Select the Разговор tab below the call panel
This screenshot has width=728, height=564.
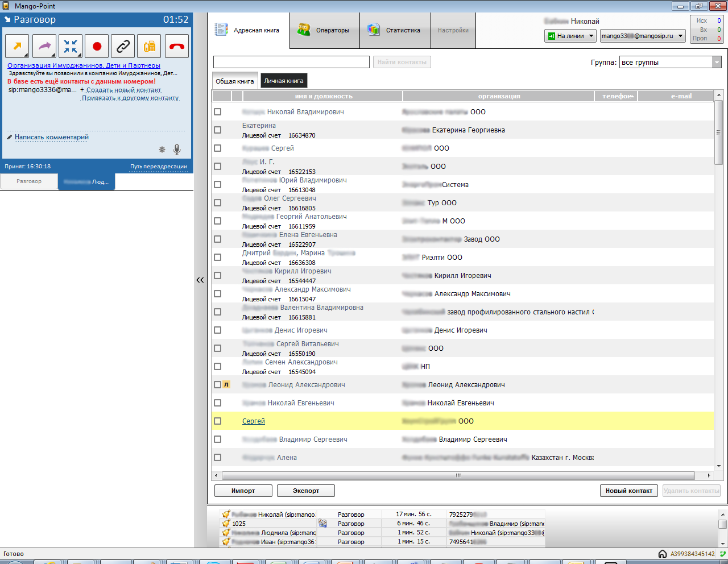[29, 181]
